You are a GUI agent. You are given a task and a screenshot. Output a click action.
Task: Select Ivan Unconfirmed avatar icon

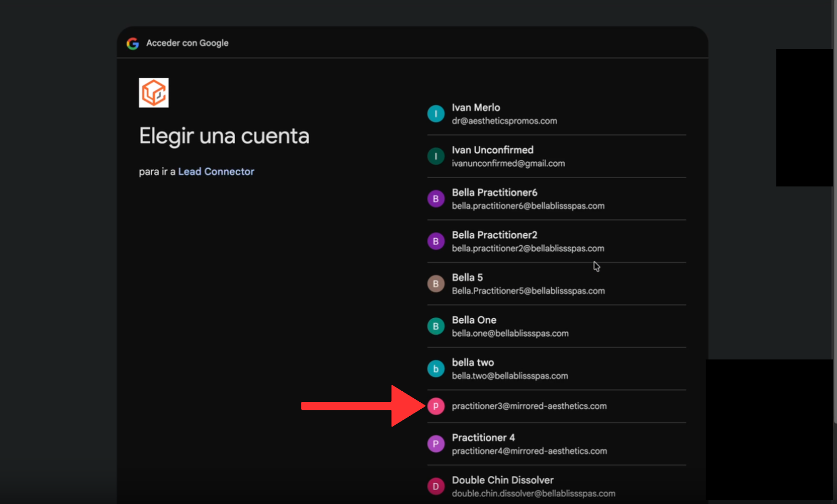point(436,156)
